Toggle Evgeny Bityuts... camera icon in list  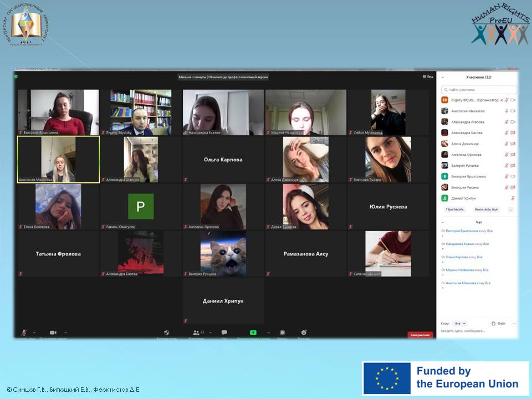(x=513, y=100)
